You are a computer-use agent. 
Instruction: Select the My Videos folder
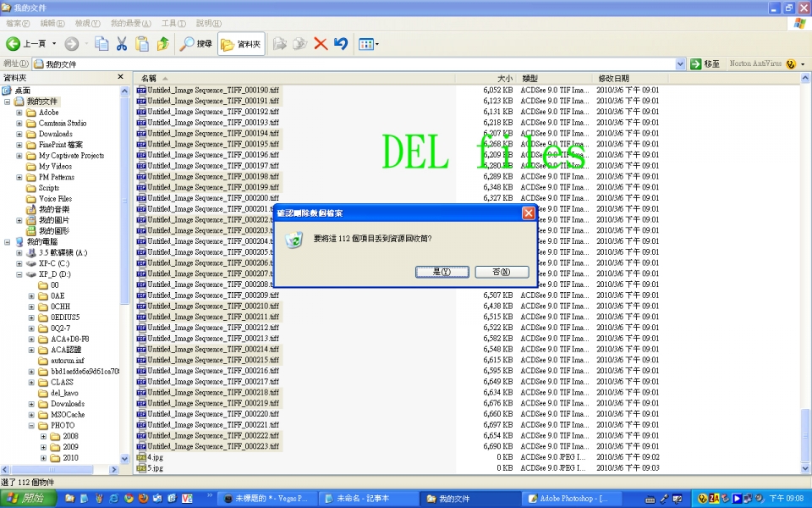55,167
